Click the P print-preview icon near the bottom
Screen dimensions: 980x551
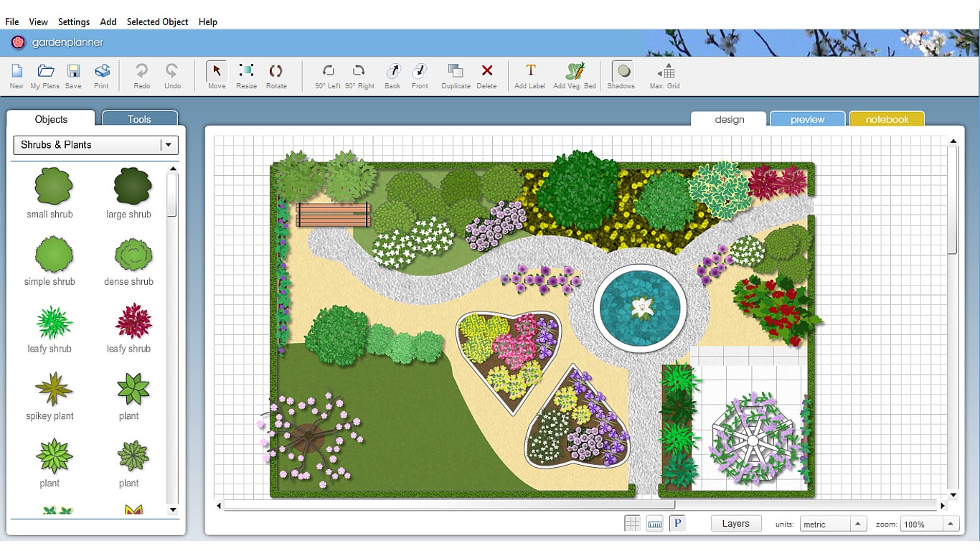tap(677, 523)
